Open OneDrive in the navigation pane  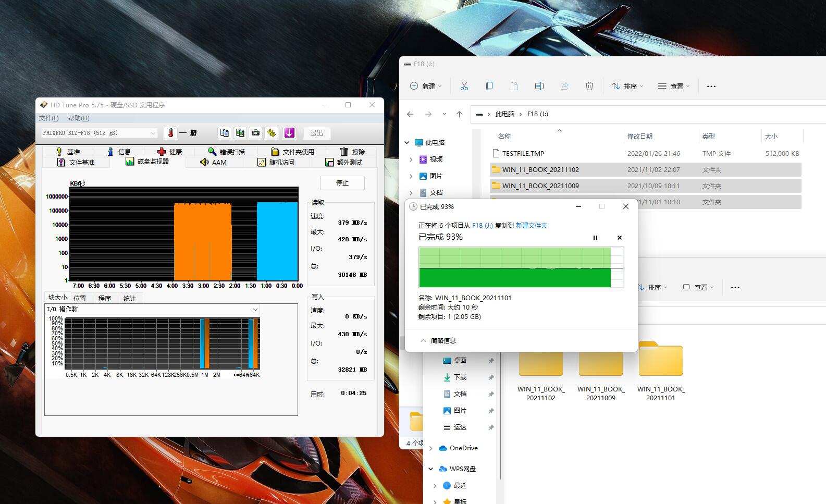(x=463, y=448)
